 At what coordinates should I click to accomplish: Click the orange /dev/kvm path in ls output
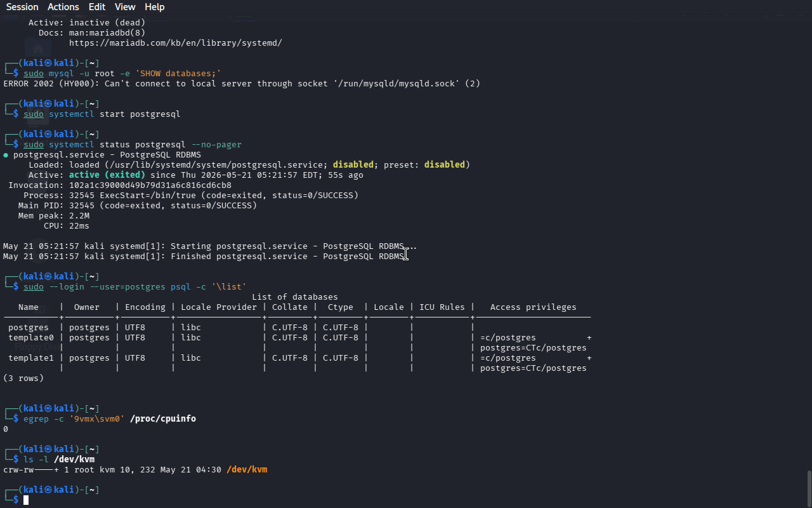pos(247,470)
